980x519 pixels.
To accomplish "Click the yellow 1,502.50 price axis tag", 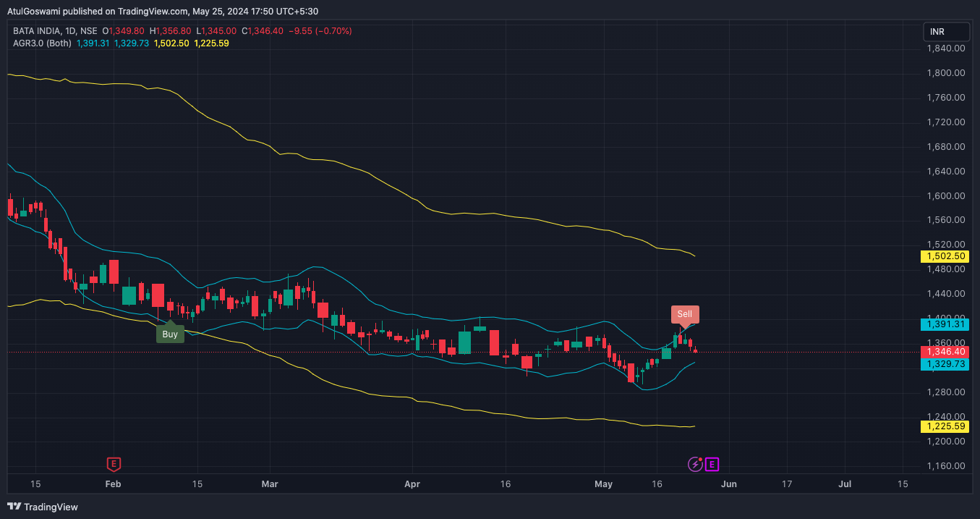I will (944, 256).
